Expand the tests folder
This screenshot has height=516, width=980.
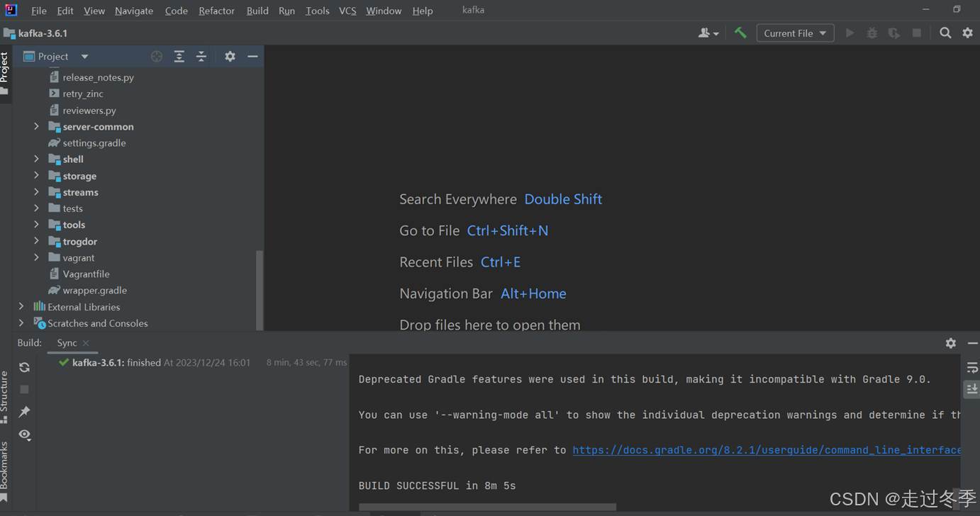(x=36, y=208)
